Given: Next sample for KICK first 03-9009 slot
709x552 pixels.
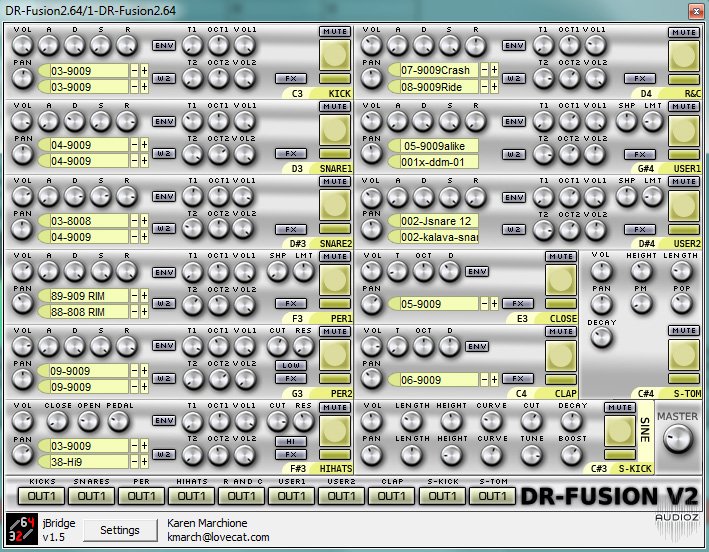Looking at the screenshot, I should point(144,71).
